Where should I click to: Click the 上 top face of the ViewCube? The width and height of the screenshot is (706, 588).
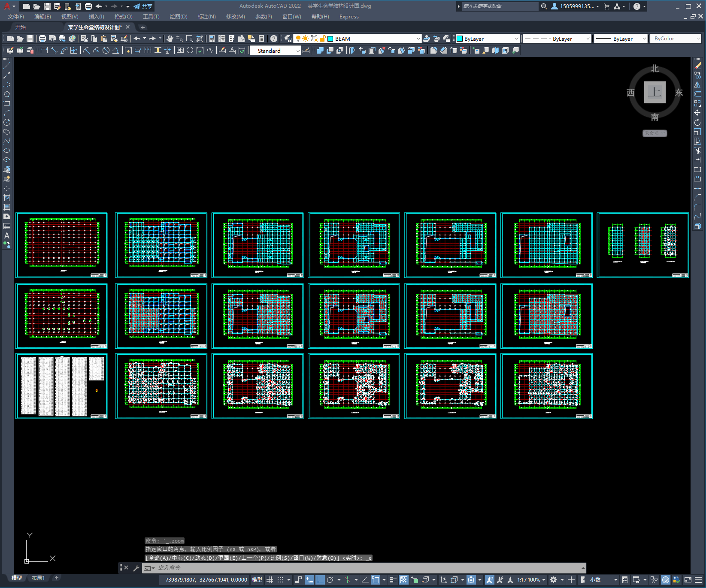click(655, 92)
